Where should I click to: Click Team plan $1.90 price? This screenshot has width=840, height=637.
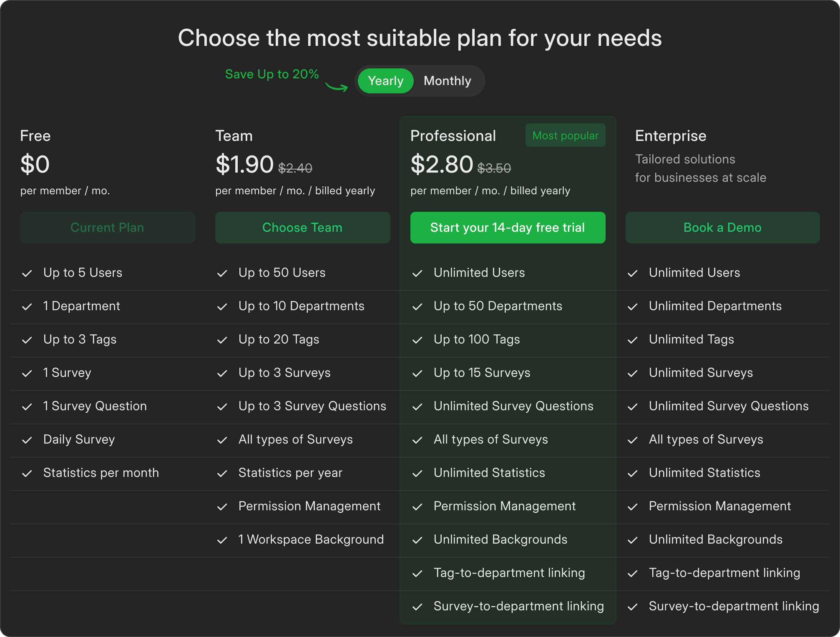[x=244, y=164]
